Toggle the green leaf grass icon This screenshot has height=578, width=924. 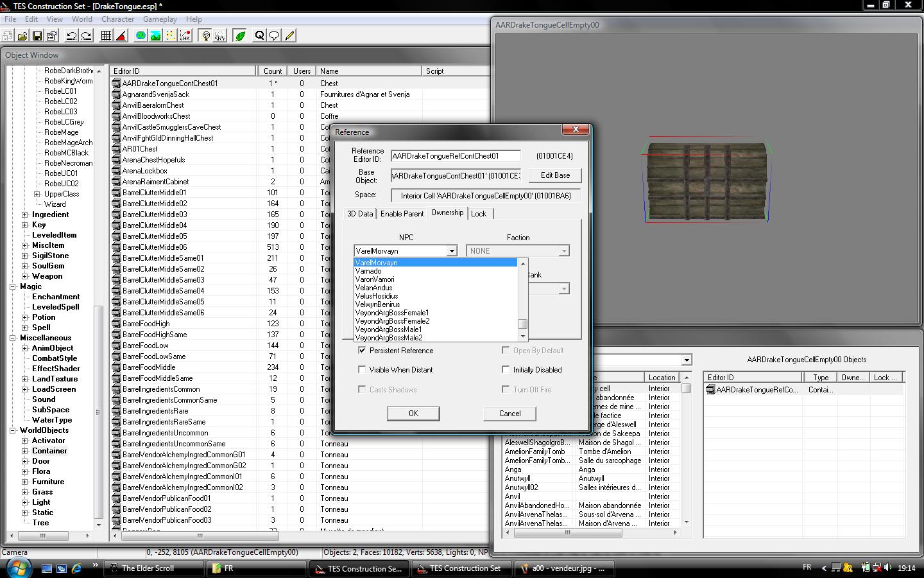(x=240, y=36)
